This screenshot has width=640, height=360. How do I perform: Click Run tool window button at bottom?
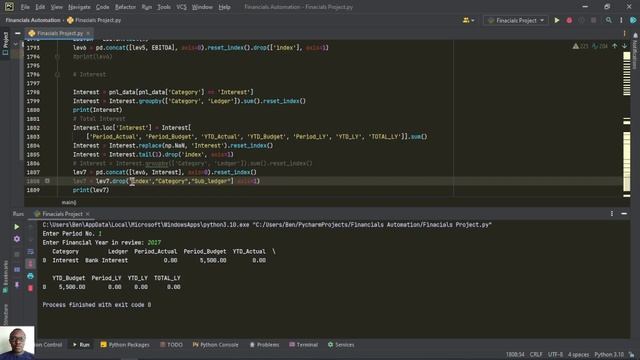coord(81,344)
